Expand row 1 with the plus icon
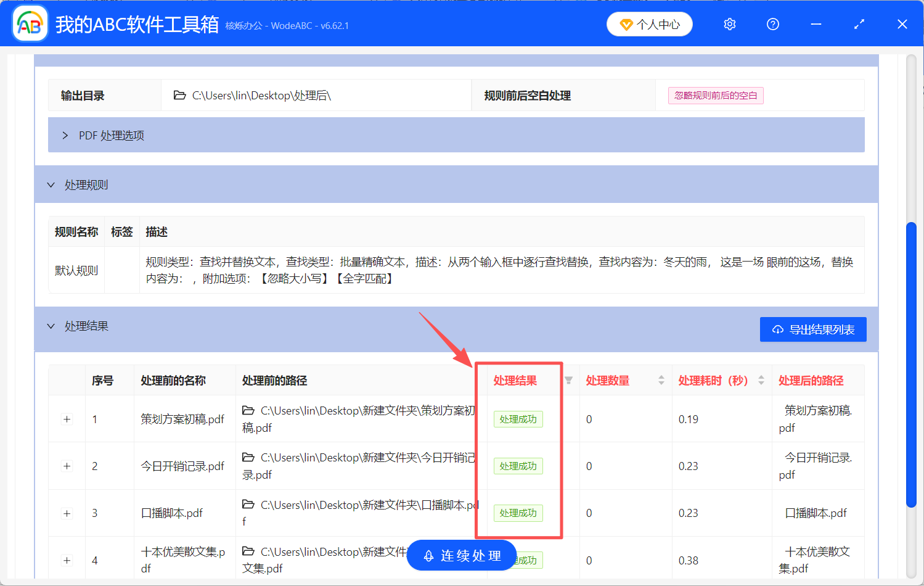This screenshot has height=586, width=924. [67, 419]
